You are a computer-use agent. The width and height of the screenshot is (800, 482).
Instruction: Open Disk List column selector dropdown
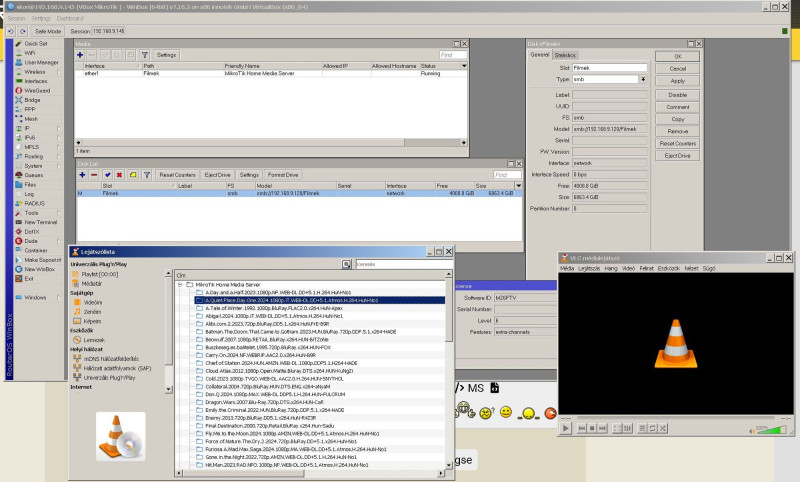(518, 186)
